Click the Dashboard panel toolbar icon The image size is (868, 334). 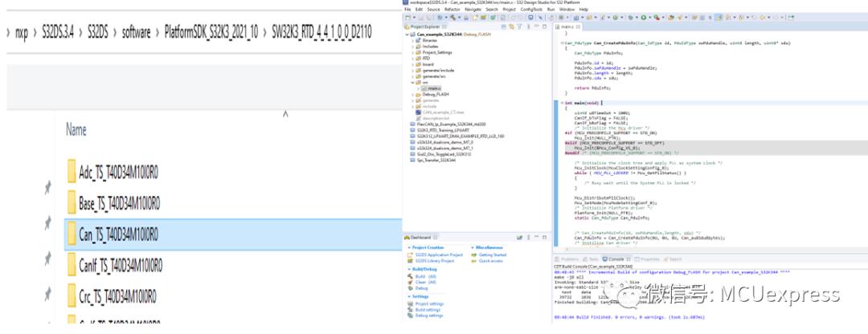click(x=519, y=238)
